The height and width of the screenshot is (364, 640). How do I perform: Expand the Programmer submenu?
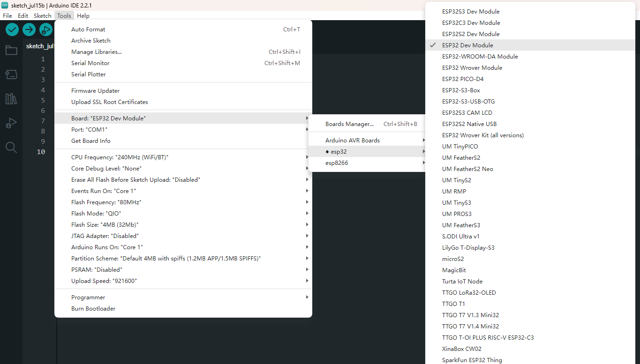pyautogui.click(x=183, y=297)
